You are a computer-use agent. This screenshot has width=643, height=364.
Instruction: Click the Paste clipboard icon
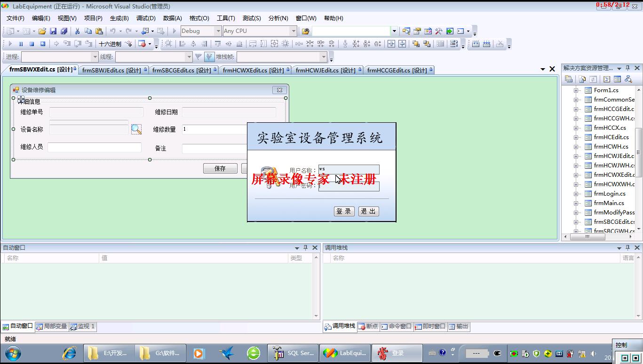point(99,31)
